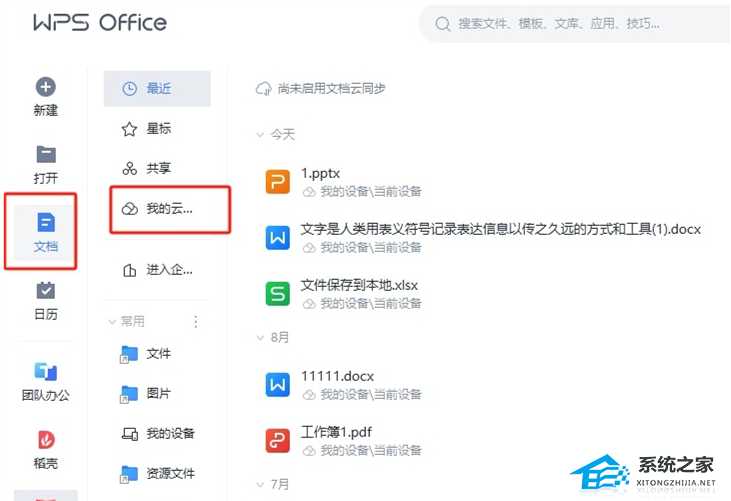Click the building icon of 进入企...
Viewport: 731px width, 501px height.
point(129,270)
